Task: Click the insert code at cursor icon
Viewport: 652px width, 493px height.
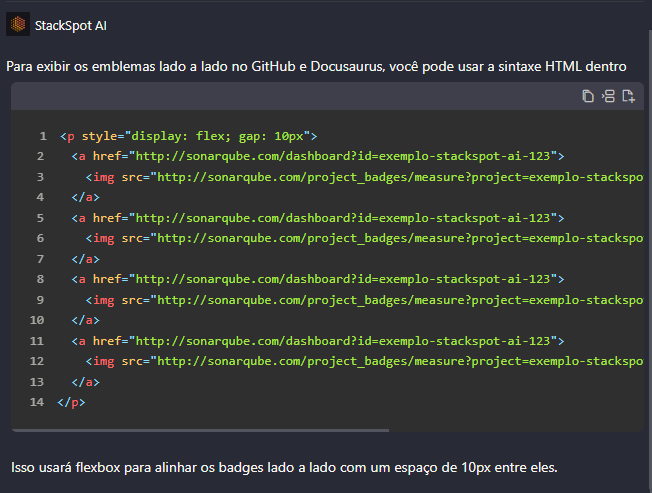Action: 608,96
